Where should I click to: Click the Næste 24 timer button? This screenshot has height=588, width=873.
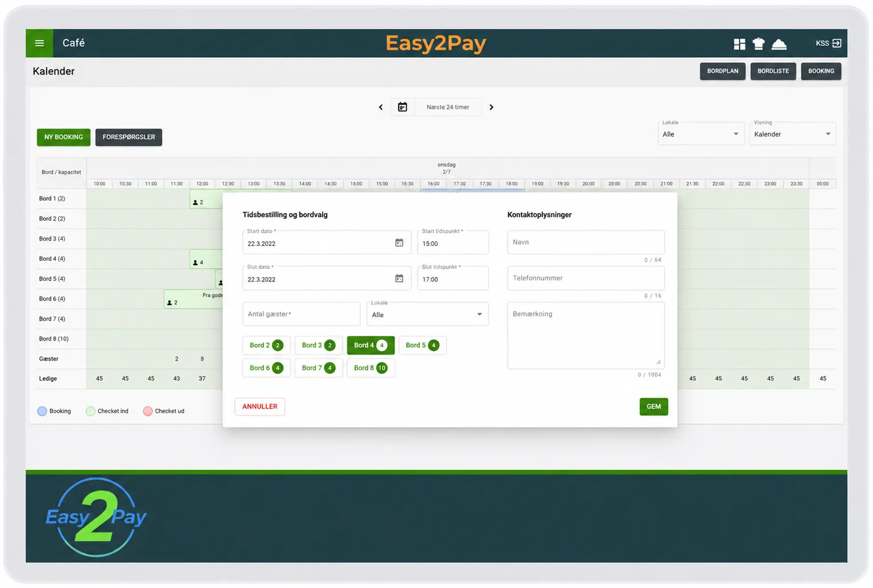coord(448,107)
